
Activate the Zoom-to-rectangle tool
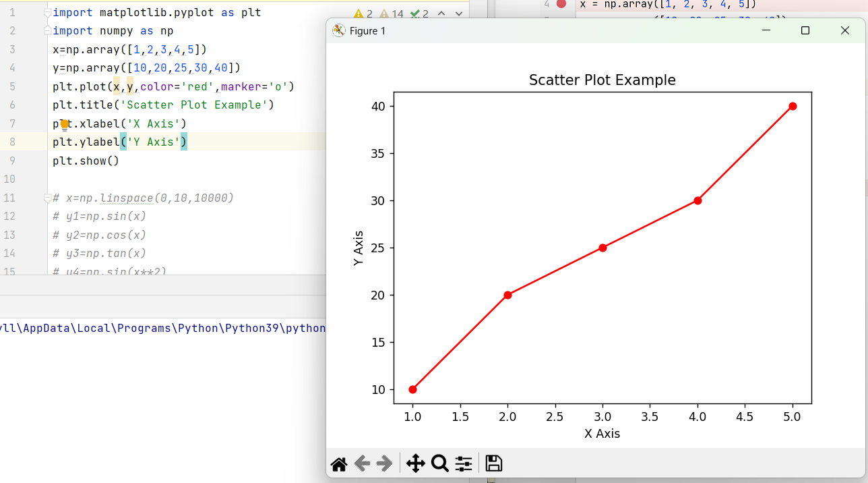pos(439,463)
